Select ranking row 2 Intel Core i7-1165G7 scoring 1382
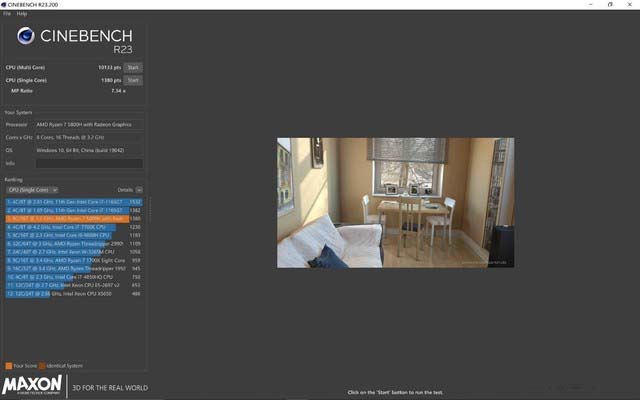The height and width of the screenshot is (400, 640). tap(74, 210)
